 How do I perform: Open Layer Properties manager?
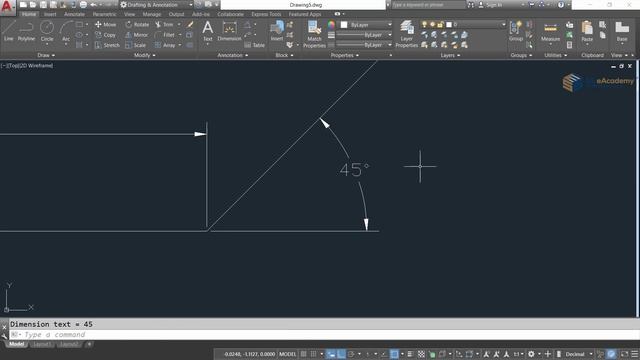pyautogui.click(x=407, y=34)
